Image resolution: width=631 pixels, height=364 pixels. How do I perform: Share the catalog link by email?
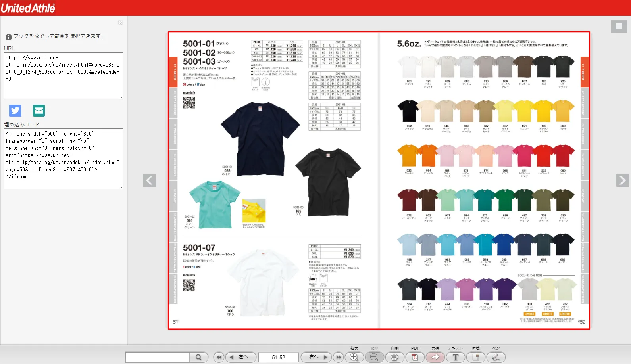click(x=39, y=111)
